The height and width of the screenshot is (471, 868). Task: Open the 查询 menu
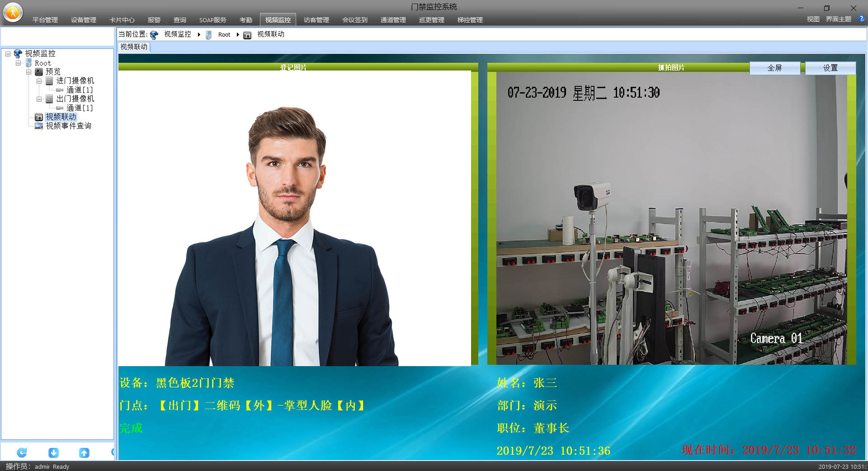180,20
